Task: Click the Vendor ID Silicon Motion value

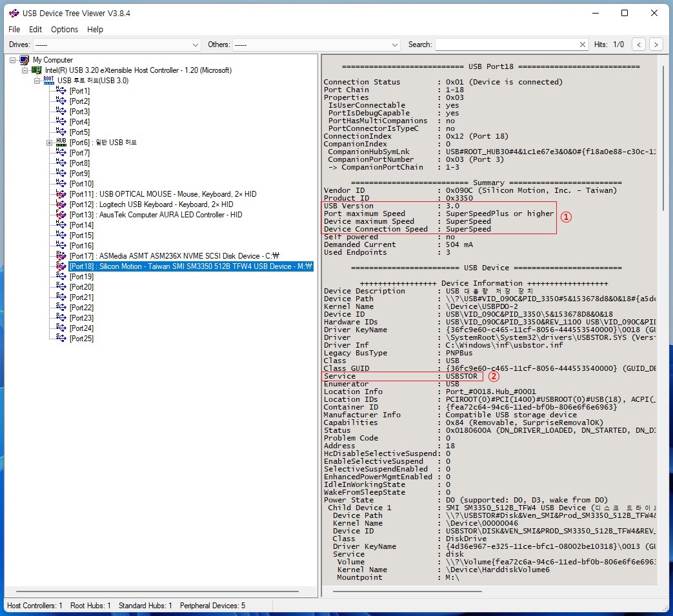Action: (x=531, y=190)
